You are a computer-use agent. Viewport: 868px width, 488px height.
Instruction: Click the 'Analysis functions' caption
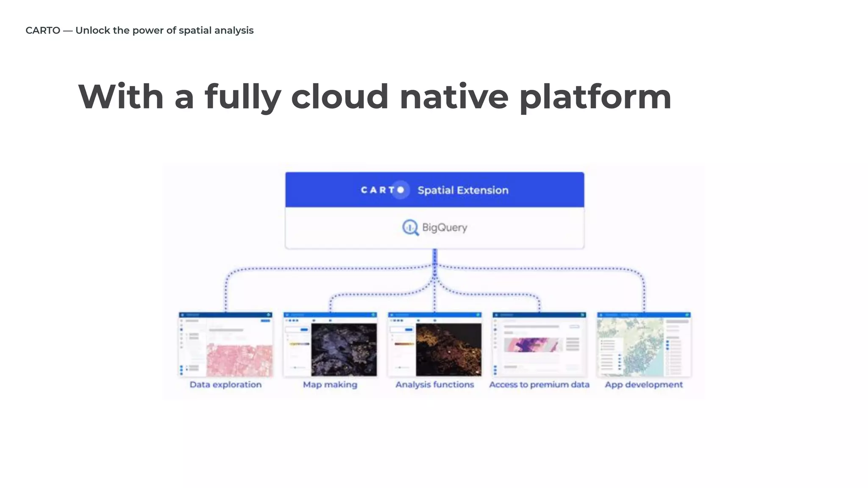tap(435, 385)
